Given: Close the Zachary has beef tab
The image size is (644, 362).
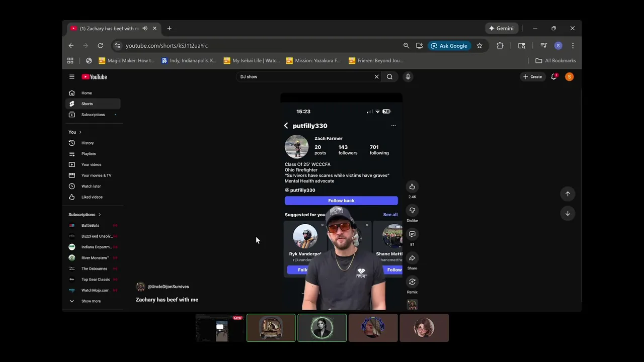Looking at the screenshot, I should pyautogui.click(x=154, y=29).
